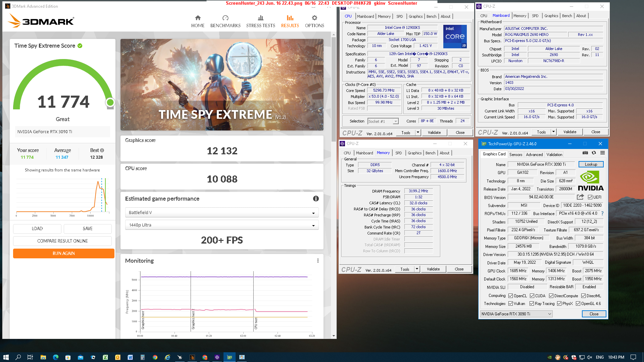The height and width of the screenshot is (362, 644).
Task: Open Task View on the taskbar
Action: 30,357
